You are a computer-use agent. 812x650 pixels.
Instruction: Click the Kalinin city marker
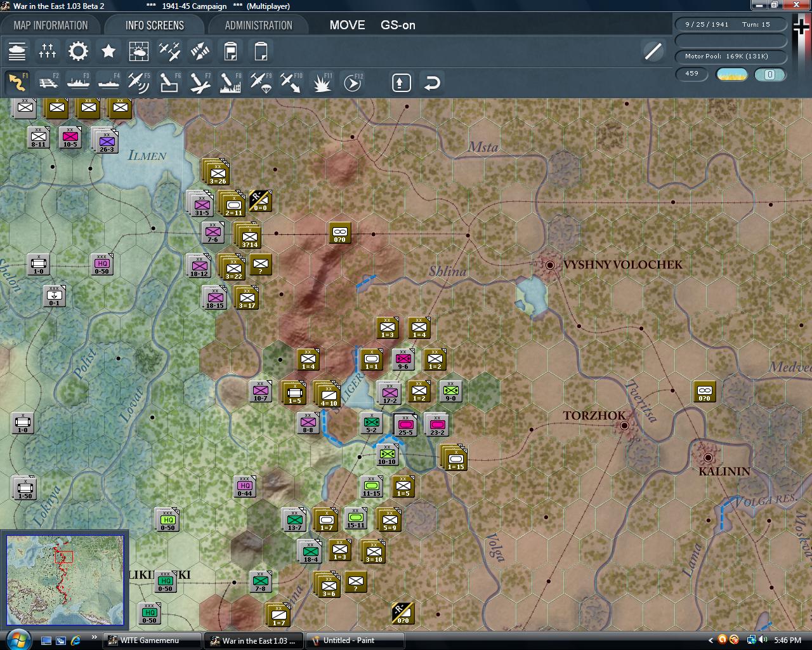click(709, 458)
